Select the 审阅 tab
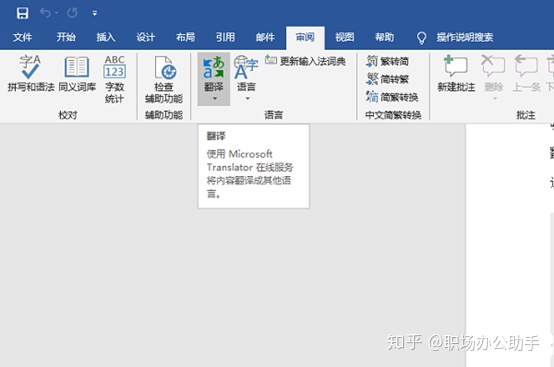Viewport: 554px width, 367px height. coord(305,37)
